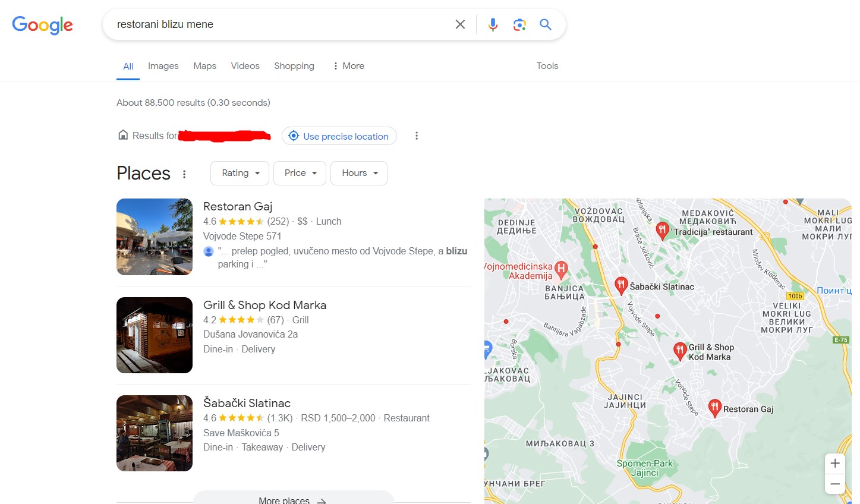Switch to the Videos tab
This screenshot has width=860, height=504.
(x=245, y=66)
